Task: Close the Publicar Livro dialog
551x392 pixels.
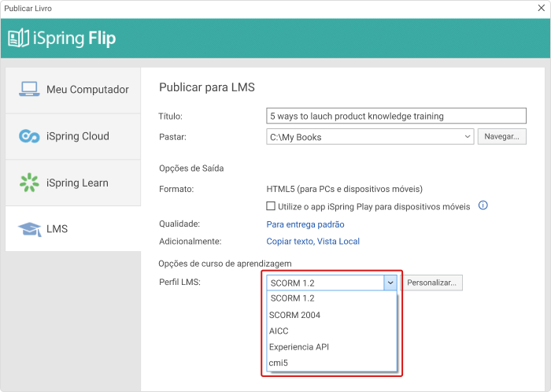Action: pos(542,8)
